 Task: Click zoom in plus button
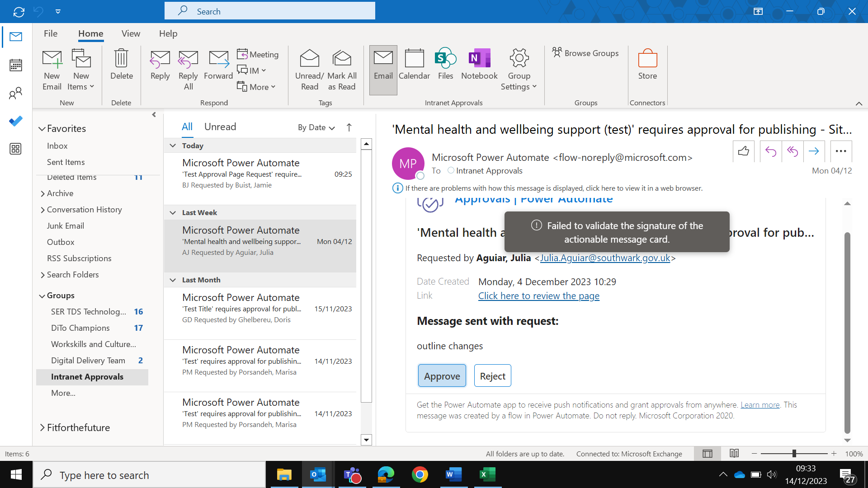click(x=834, y=454)
